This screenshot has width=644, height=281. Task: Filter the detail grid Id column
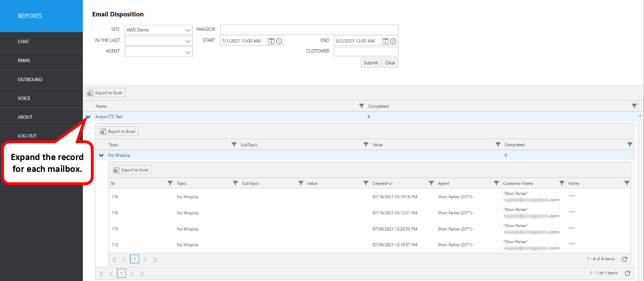point(170,183)
